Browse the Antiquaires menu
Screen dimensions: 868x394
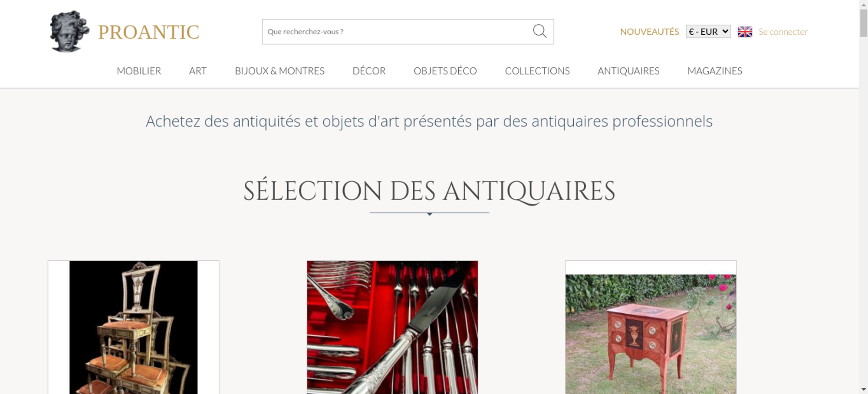[628, 71]
